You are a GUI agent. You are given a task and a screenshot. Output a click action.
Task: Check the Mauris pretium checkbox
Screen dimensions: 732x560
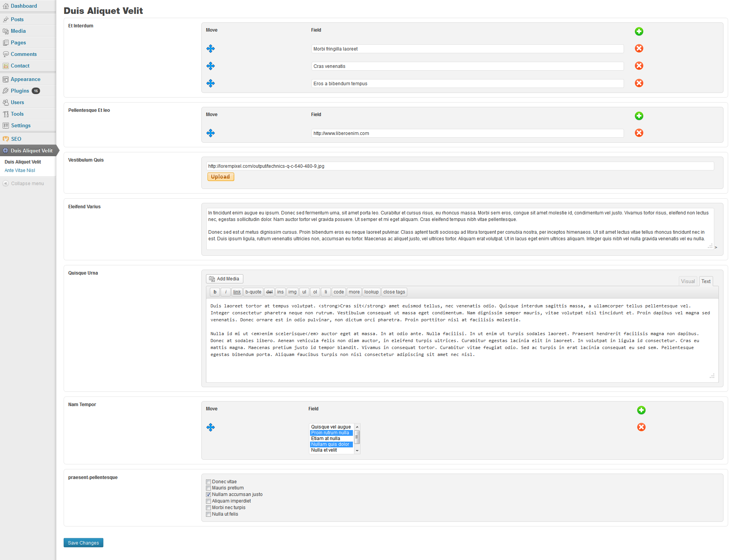point(208,488)
